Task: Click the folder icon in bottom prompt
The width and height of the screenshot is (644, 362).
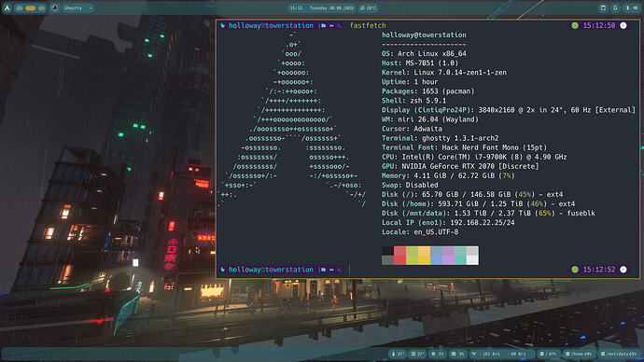Action: pos(323,270)
